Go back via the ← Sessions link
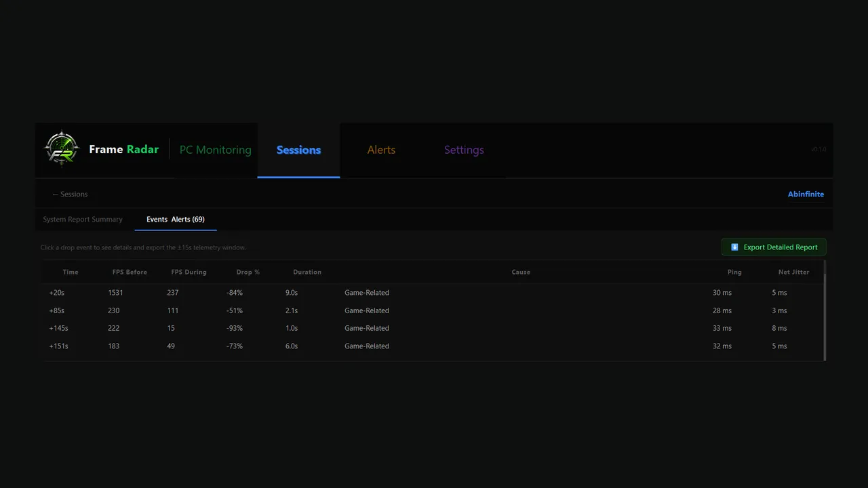The image size is (868, 488). point(70,195)
